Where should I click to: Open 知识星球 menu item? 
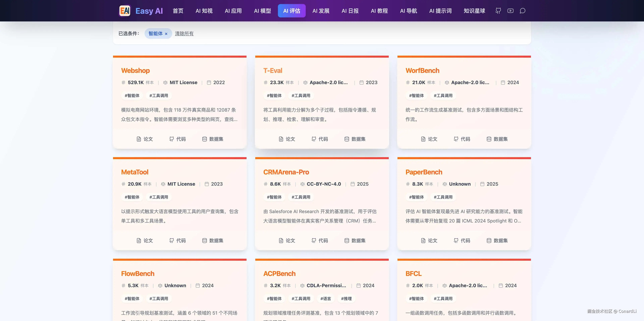(474, 11)
